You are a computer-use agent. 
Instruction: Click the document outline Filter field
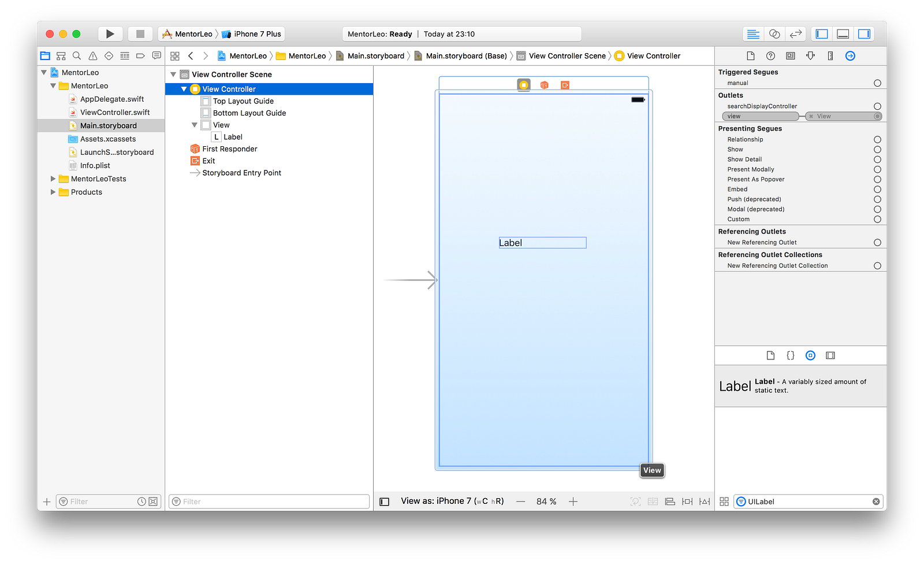pyautogui.click(x=269, y=502)
